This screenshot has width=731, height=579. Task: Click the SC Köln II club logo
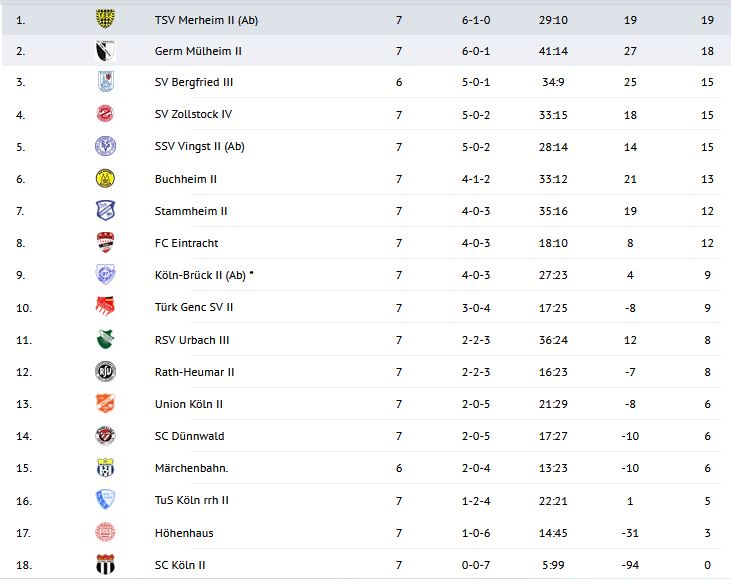tap(105, 565)
